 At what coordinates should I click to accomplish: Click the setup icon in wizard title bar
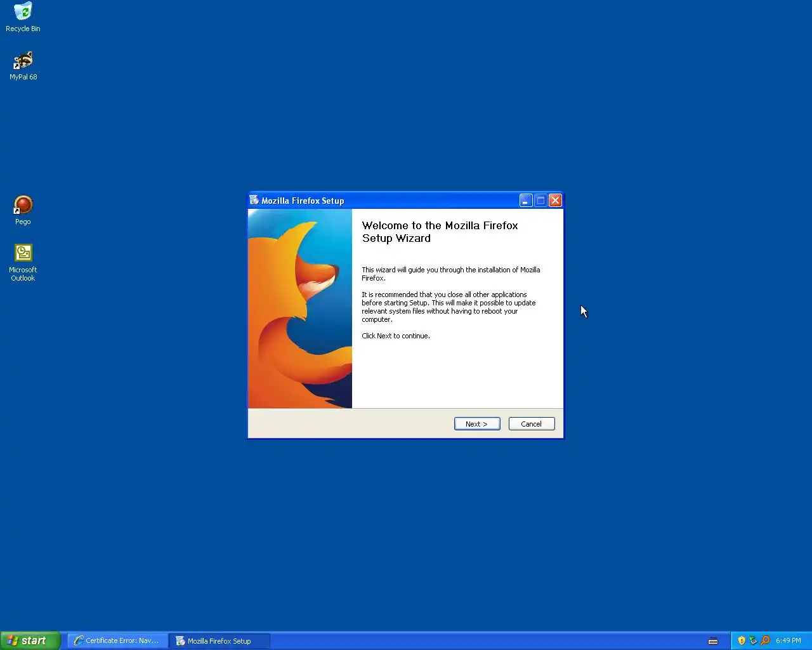point(254,200)
